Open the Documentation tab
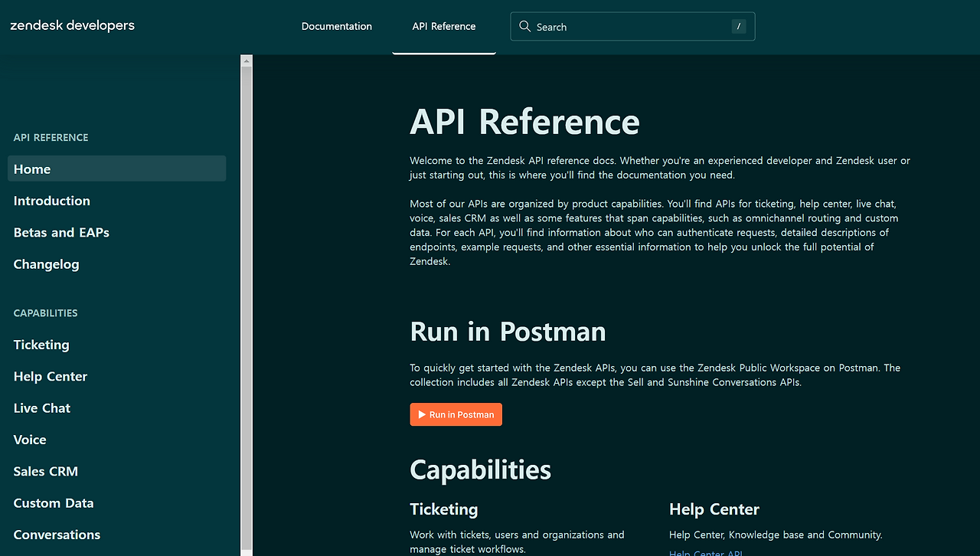 [337, 26]
